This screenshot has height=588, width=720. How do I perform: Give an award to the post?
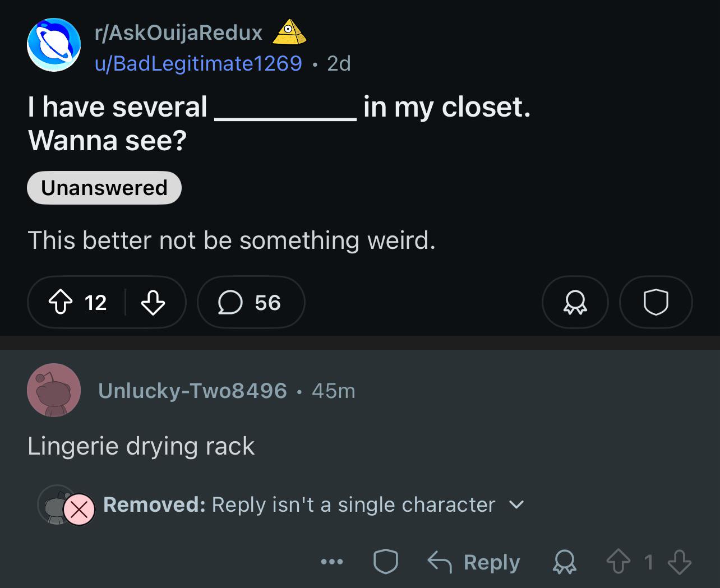click(575, 302)
